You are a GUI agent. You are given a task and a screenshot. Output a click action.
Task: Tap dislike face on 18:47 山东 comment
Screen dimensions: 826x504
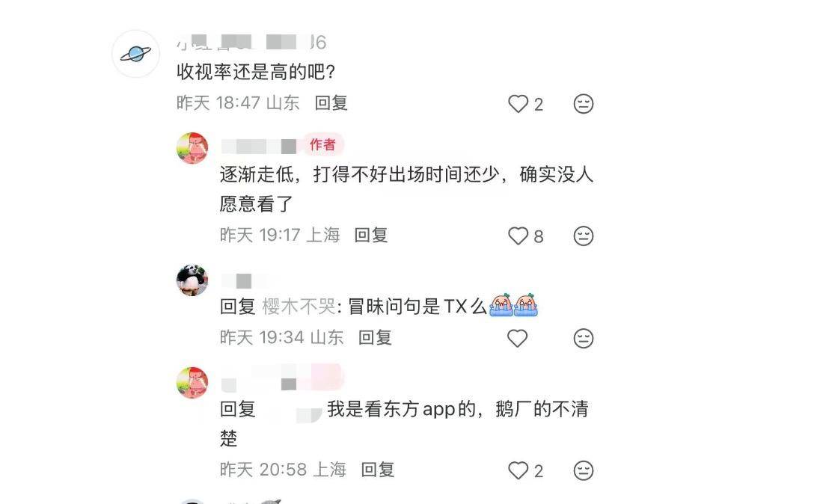(583, 104)
